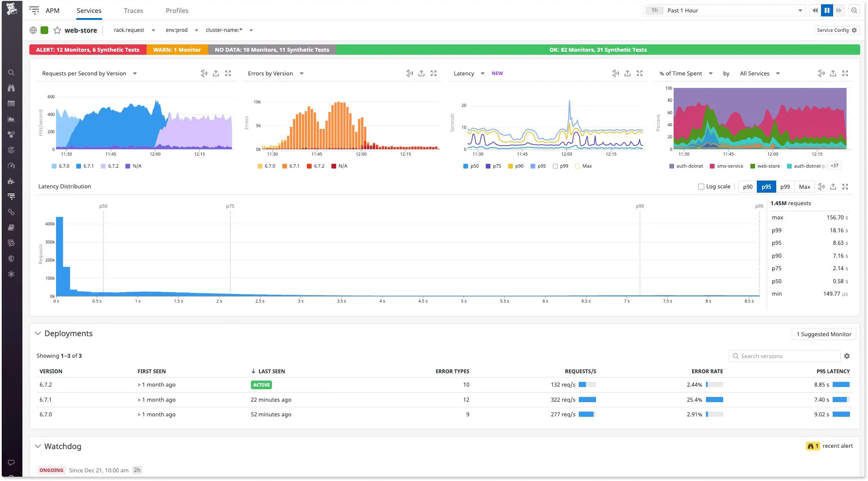Show the +37 more services legend
The height and width of the screenshot is (481, 868).
pyautogui.click(x=834, y=166)
